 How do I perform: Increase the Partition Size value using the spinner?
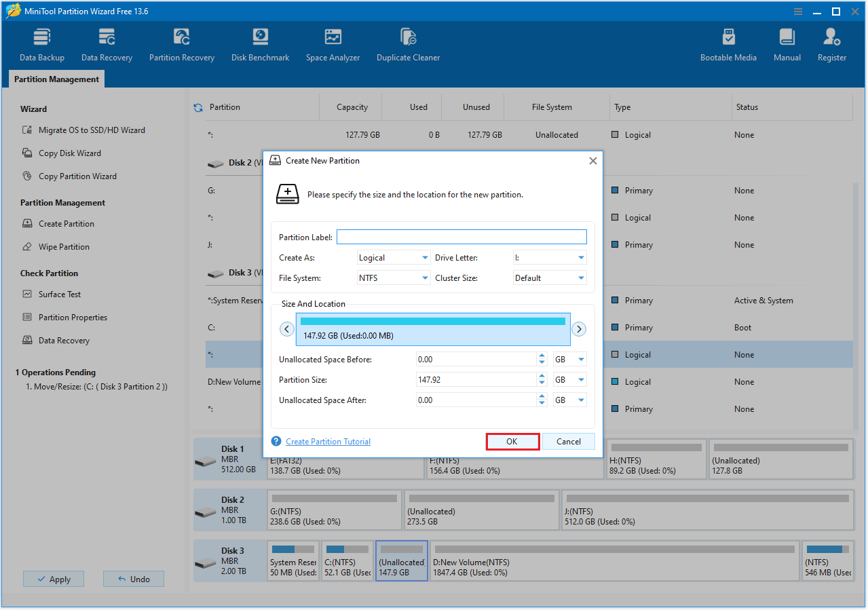coord(542,376)
